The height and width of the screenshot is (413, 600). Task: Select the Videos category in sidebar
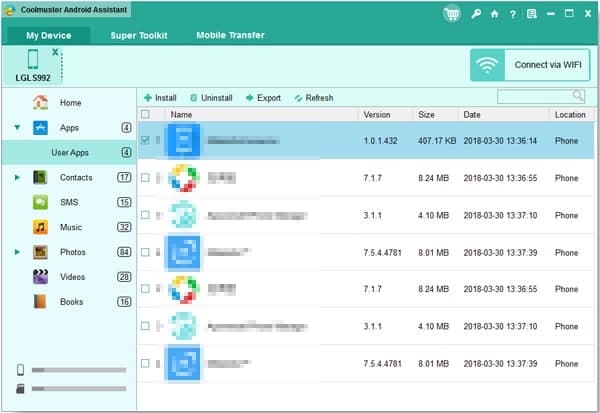73,276
